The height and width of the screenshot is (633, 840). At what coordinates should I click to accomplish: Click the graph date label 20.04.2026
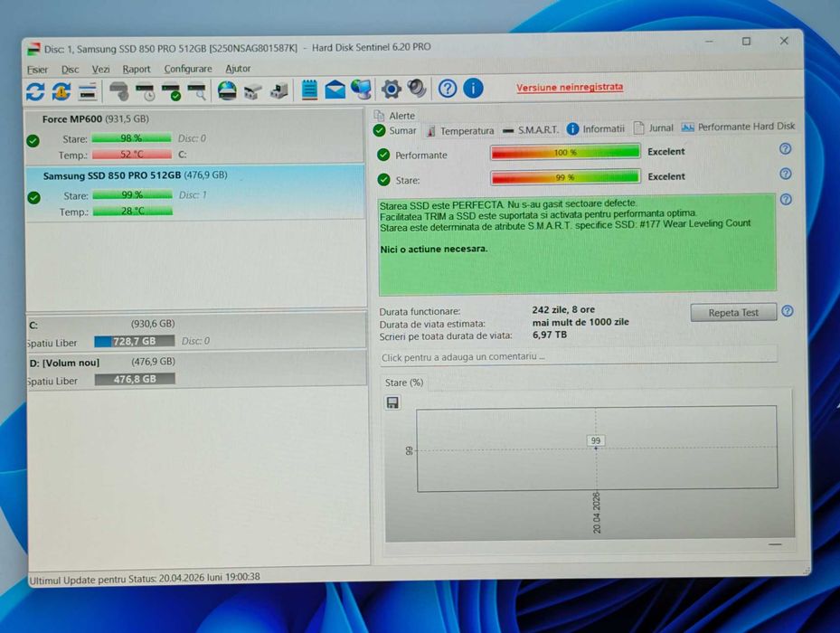click(596, 512)
